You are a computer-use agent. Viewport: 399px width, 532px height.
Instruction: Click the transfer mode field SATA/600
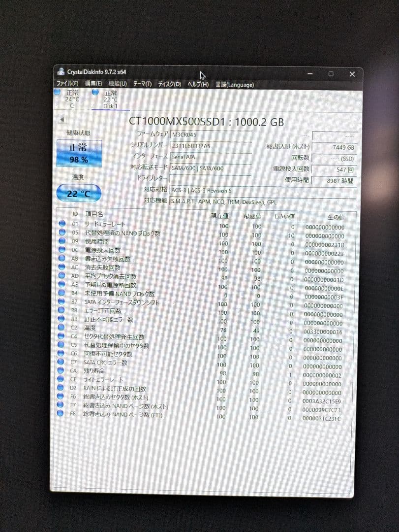pyautogui.click(x=211, y=168)
